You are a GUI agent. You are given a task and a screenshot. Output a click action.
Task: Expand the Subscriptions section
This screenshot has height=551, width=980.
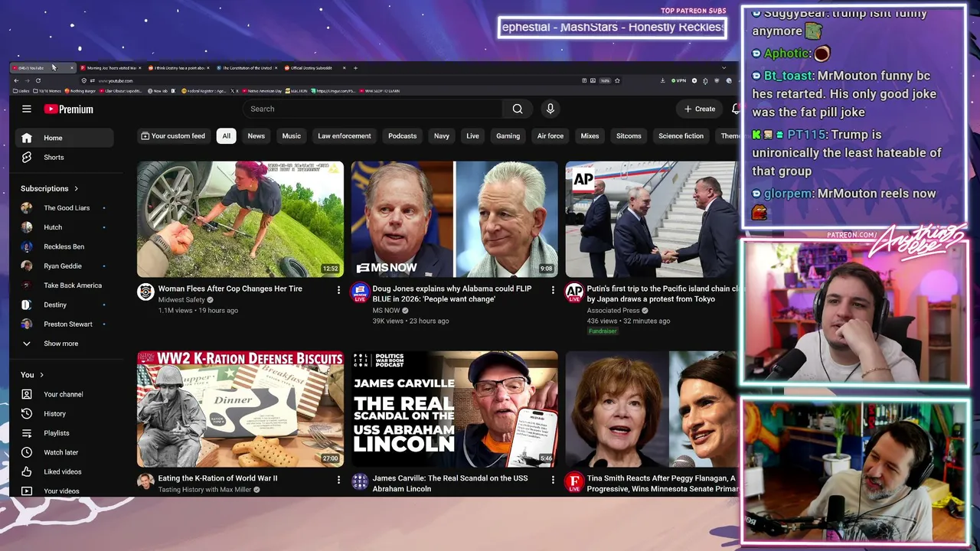50,188
